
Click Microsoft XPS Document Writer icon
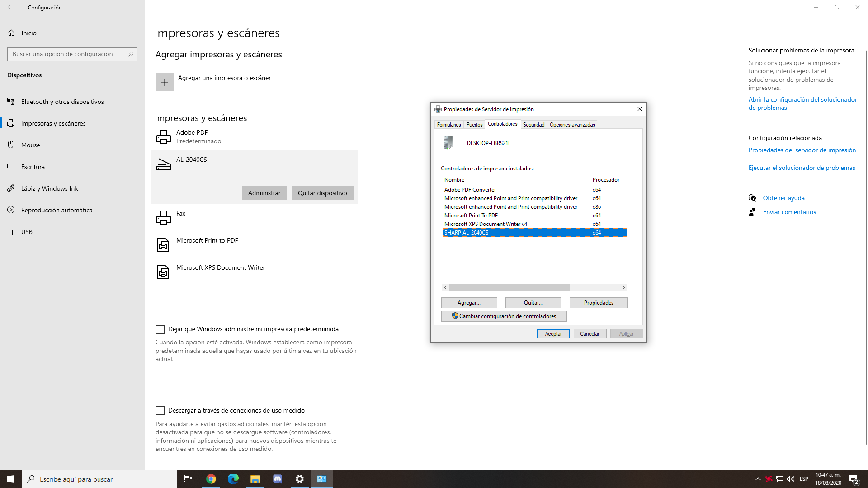tap(163, 272)
